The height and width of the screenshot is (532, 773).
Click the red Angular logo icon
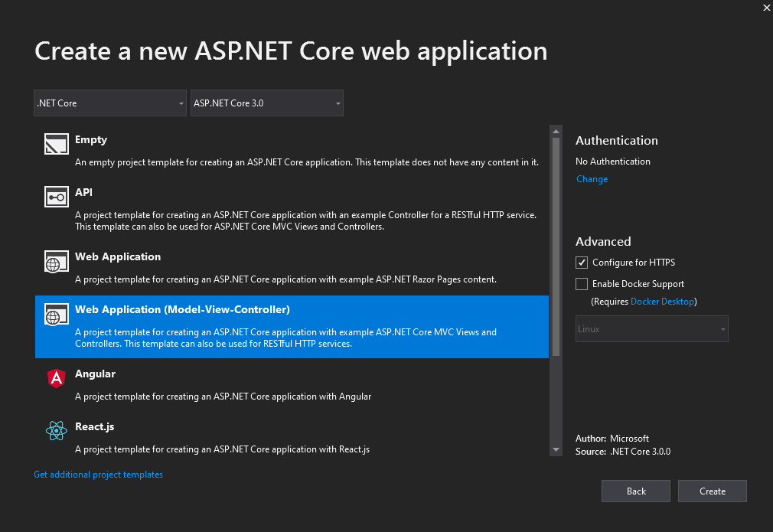pyautogui.click(x=56, y=378)
